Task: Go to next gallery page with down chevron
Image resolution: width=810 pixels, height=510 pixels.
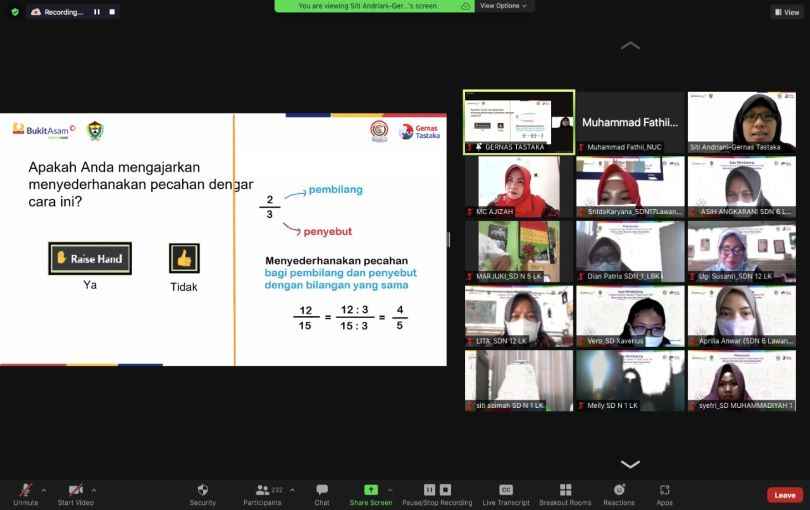Action: pyautogui.click(x=630, y=463)
